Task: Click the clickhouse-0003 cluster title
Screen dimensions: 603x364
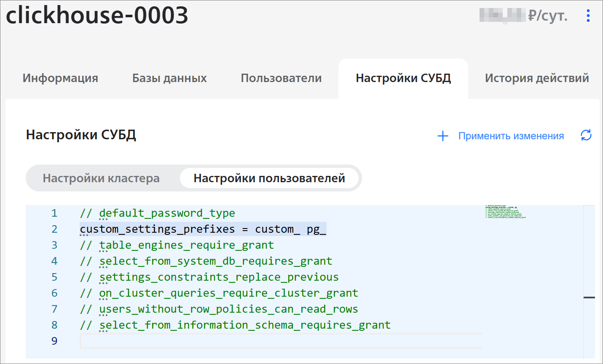Action: [97, 15]
